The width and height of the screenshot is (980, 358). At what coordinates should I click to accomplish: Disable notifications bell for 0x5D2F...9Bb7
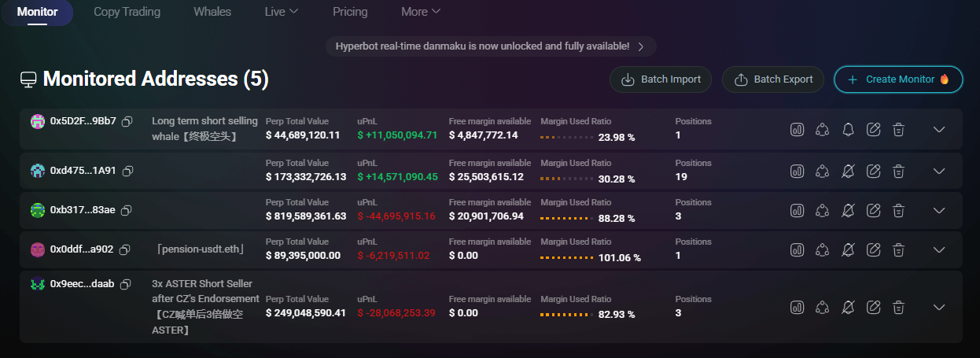tap(848, 129)
